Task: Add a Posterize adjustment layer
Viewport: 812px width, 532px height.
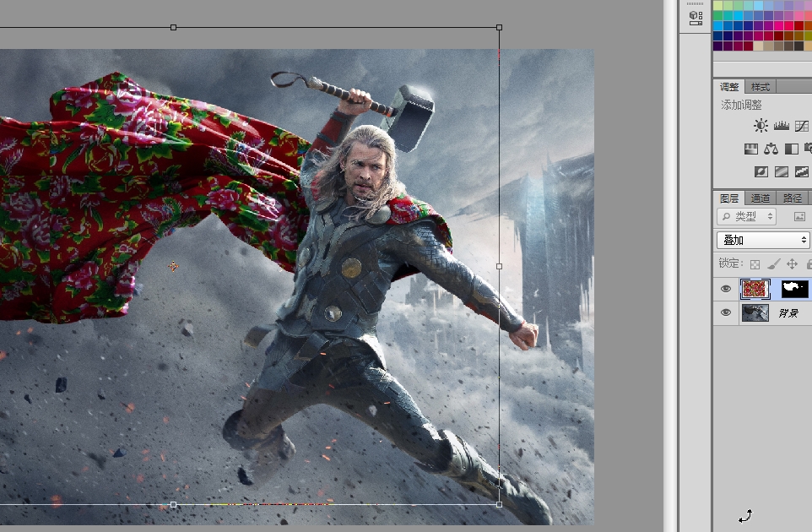Action: click(x=781, y=172)
